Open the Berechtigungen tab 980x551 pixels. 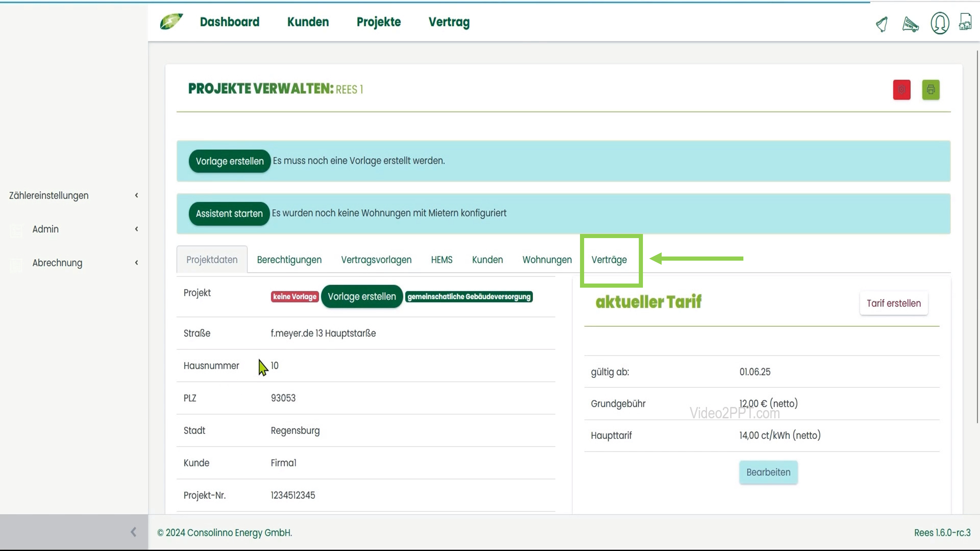coord(289,260)
